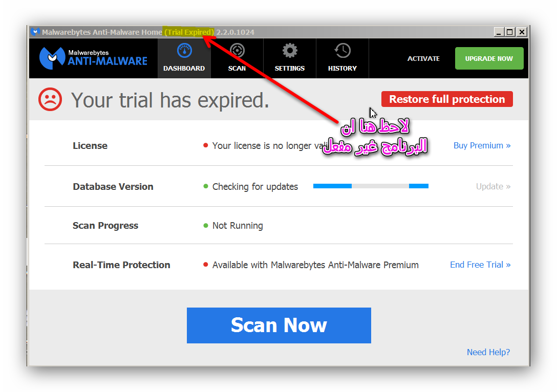Open the Need Help? link
Screen dimensions: 557x392
pos(488,352)
